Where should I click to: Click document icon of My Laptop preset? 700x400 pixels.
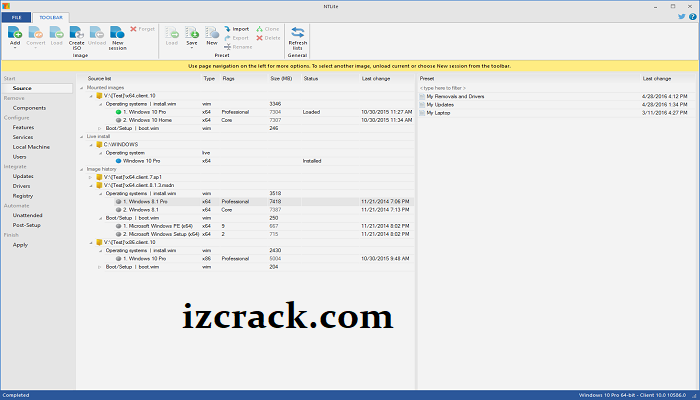[x=422, y=113]
